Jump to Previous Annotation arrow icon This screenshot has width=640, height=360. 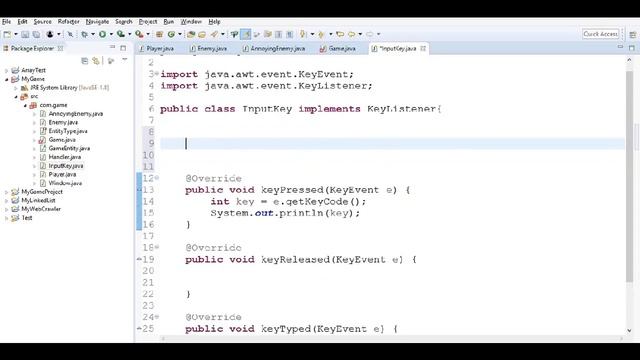tap(321, 34)
